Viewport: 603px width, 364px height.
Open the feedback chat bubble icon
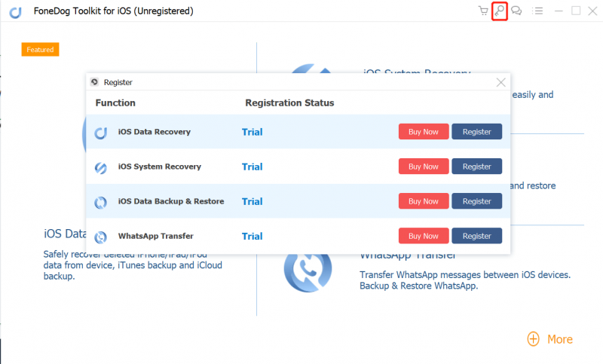pyautogui.click(x=516, y=11)
